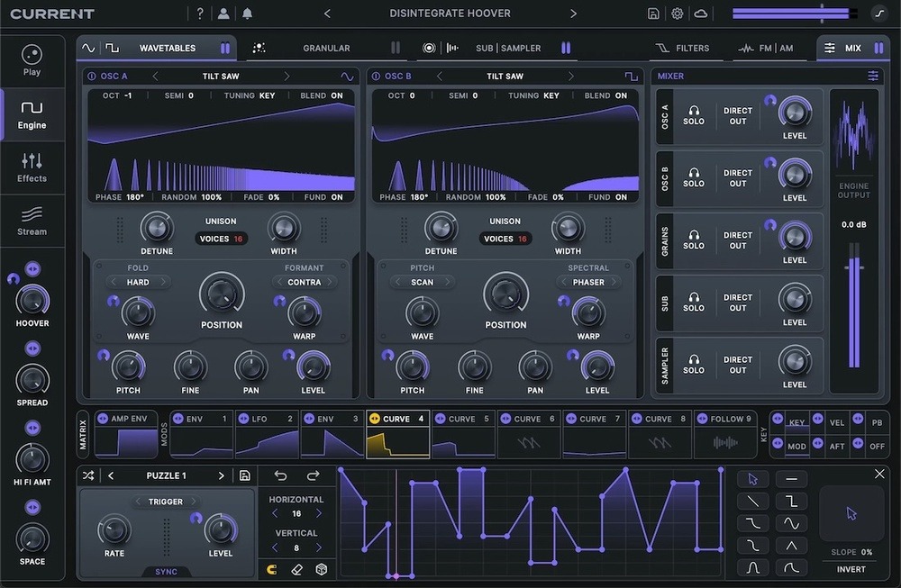Open the Stream page in sidebar
The height and width of the screenshot is (588, 901).
click(x=32, y=221)
